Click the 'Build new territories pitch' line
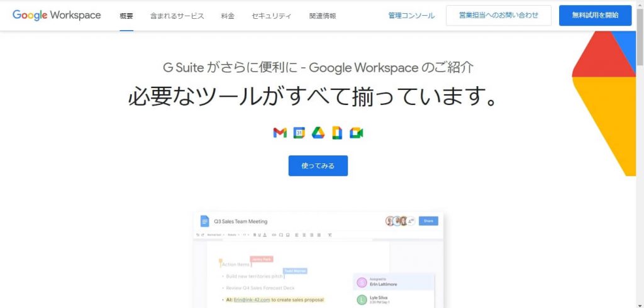 pyautogui.click(x=254, y=277)
